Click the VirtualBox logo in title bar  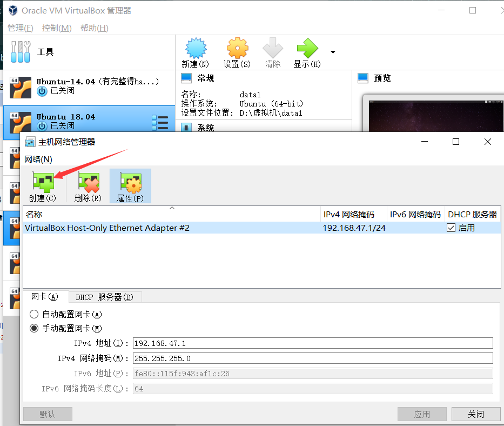13,11
